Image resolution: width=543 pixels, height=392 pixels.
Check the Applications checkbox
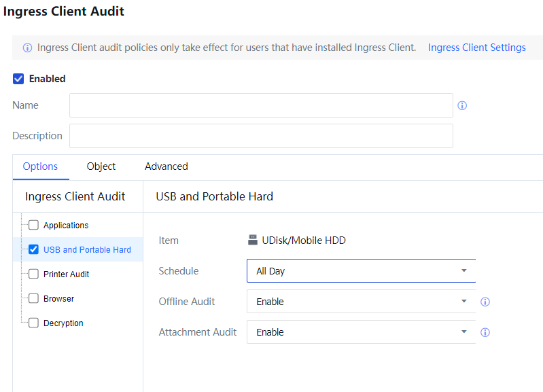(x=33, y=225)
